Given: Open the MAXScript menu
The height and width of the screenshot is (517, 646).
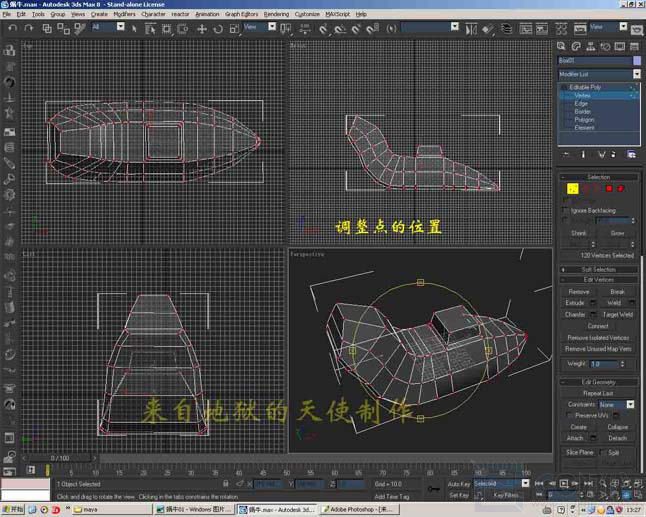Looking at the screenshot, I should [x=337, y=14].
